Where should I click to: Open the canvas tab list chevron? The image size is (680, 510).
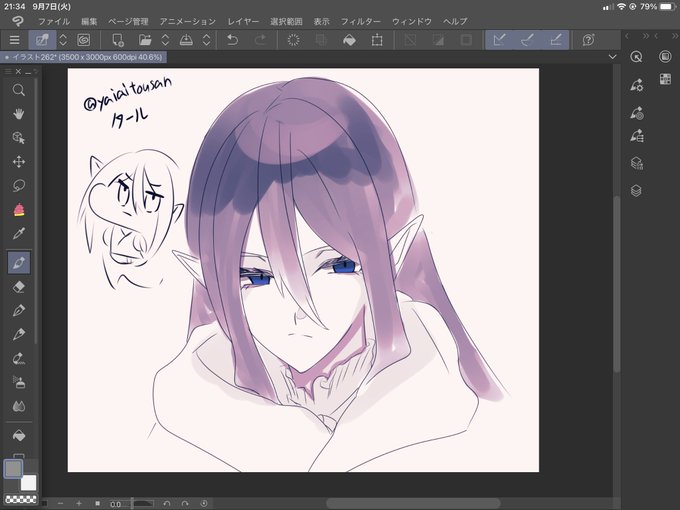pos(612,57)
